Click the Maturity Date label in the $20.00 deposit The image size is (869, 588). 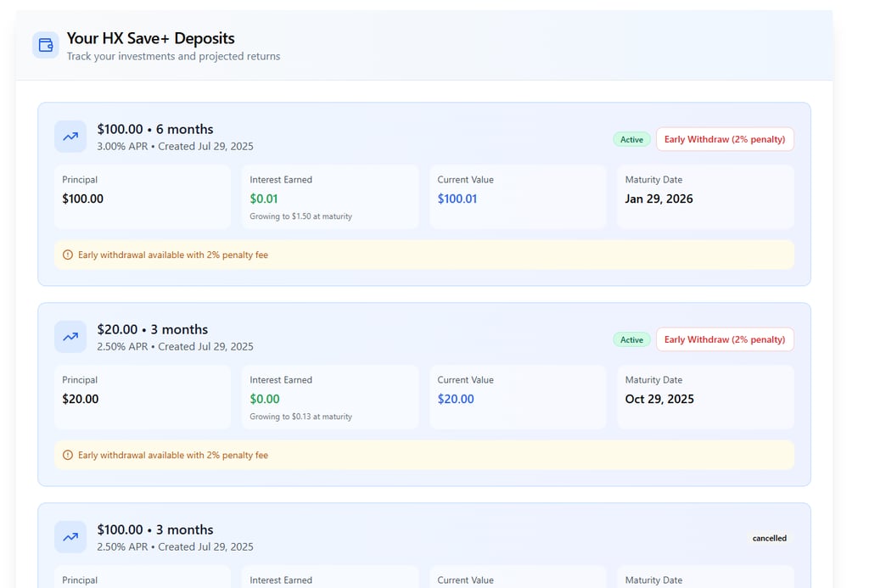point(654,379)
